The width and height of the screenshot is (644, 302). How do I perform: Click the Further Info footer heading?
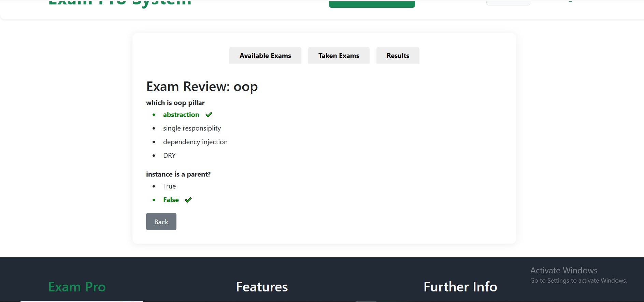(460, 287)
